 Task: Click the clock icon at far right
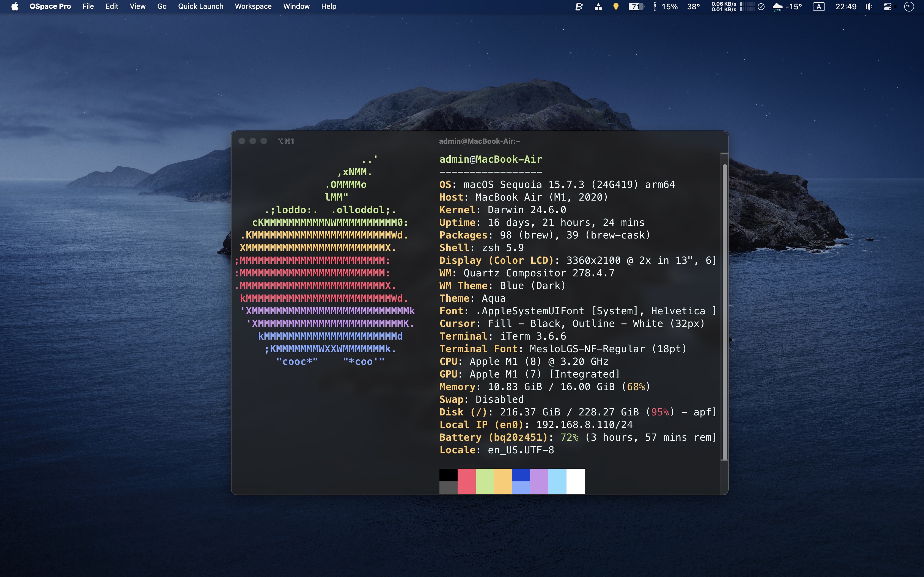coord(909,7)
